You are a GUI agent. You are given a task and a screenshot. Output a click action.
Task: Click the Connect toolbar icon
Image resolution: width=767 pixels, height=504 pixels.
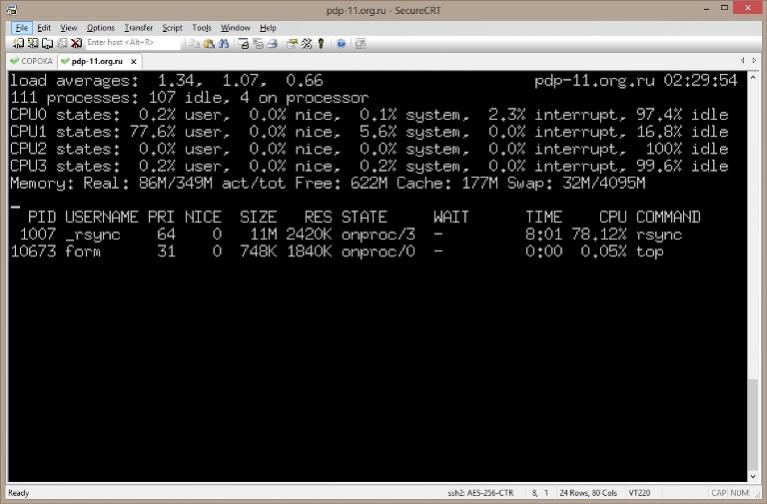coord(19,44)
